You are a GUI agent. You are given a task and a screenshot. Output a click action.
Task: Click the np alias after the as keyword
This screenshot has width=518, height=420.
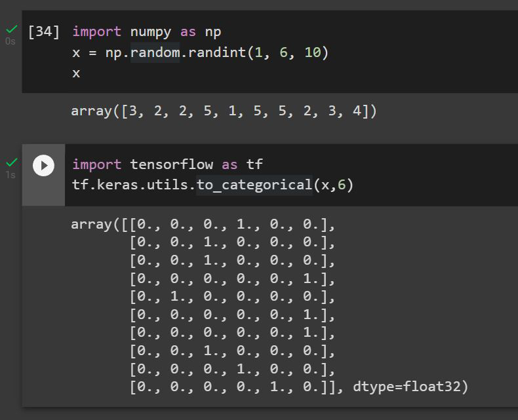click(x=212, y=31)
